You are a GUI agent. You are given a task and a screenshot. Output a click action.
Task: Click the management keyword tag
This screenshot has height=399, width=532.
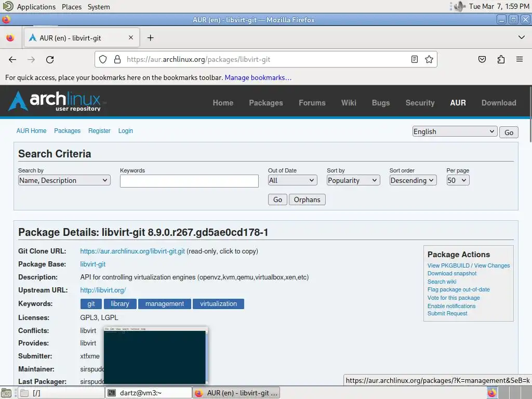pos(165,304)
